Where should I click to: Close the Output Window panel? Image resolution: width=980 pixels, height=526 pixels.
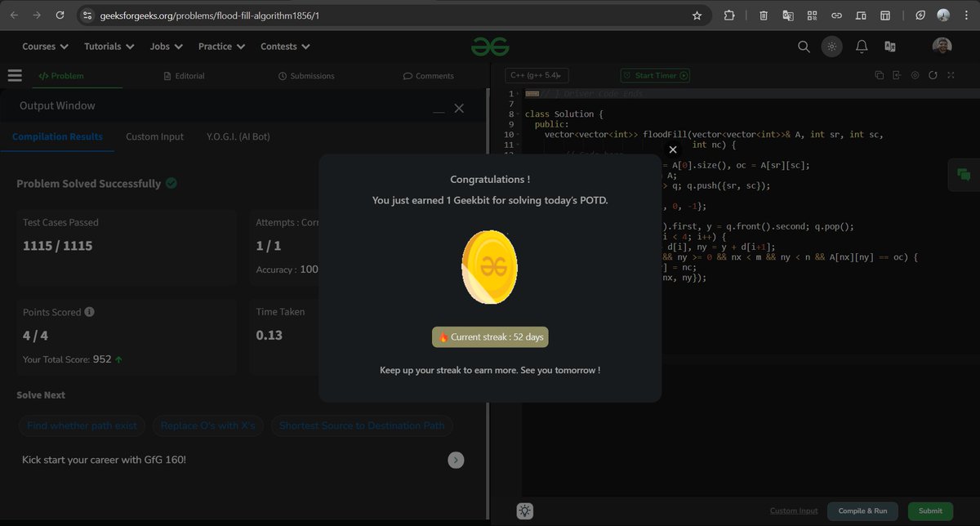tap(459, 108)
